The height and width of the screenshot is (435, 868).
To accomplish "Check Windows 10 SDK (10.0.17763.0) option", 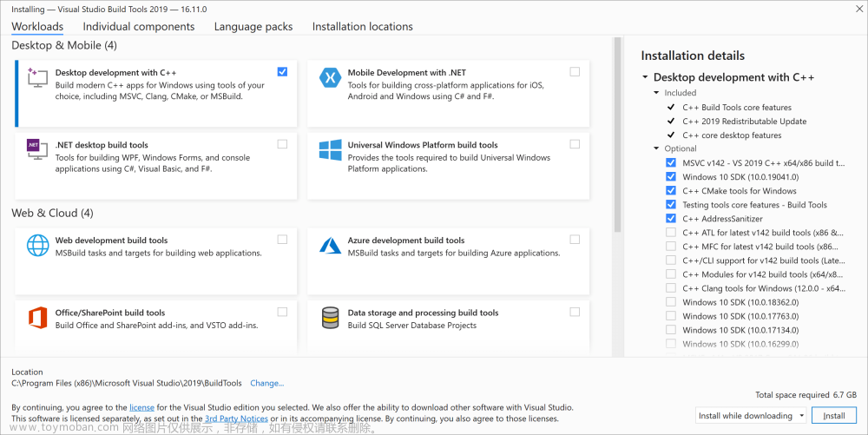I will pos(671,316).
